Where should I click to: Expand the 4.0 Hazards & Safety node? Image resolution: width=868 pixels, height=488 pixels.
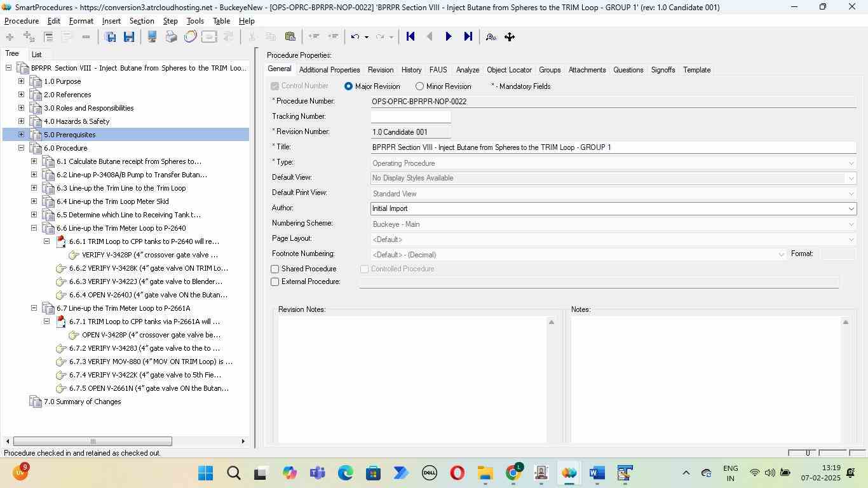point(21,121)
